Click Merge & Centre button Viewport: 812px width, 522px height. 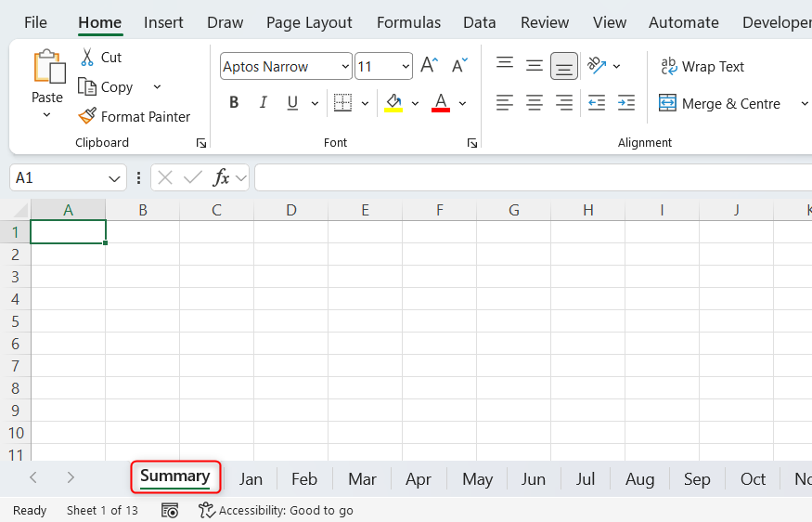click(x=719, y=103)
